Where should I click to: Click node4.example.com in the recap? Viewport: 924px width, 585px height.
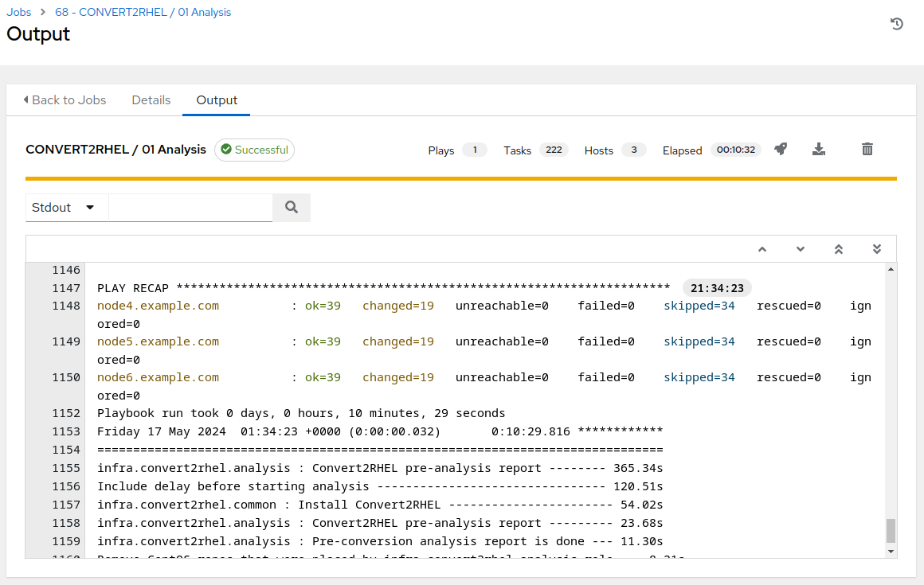[158, 306]
